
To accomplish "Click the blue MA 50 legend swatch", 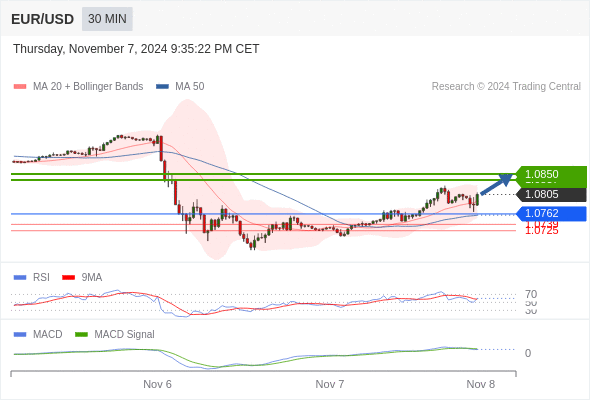I will [162, 87].
